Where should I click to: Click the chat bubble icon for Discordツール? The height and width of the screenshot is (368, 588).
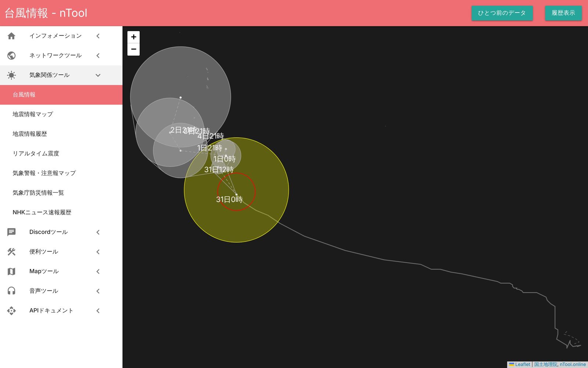(11, 232)
